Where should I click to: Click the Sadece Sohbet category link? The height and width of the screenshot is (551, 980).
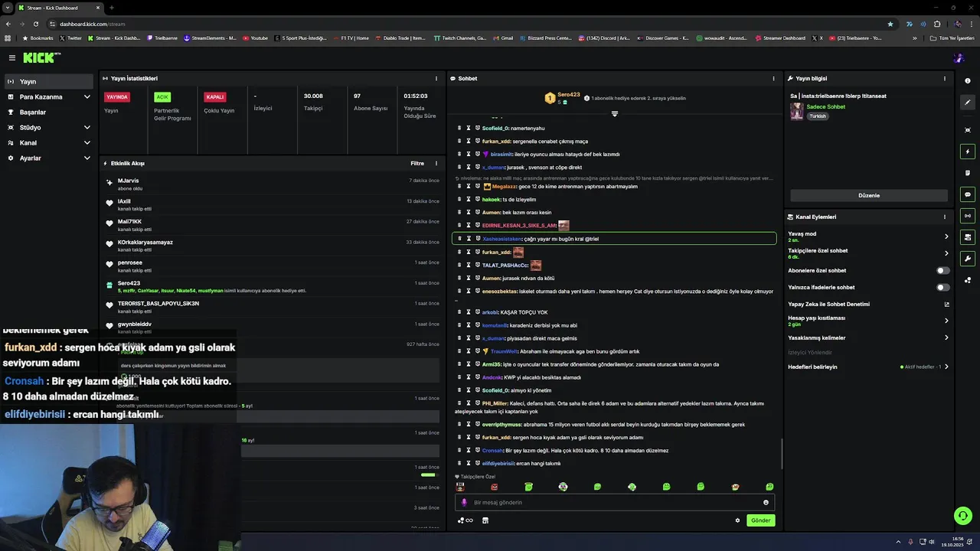(x=826, y=106)
